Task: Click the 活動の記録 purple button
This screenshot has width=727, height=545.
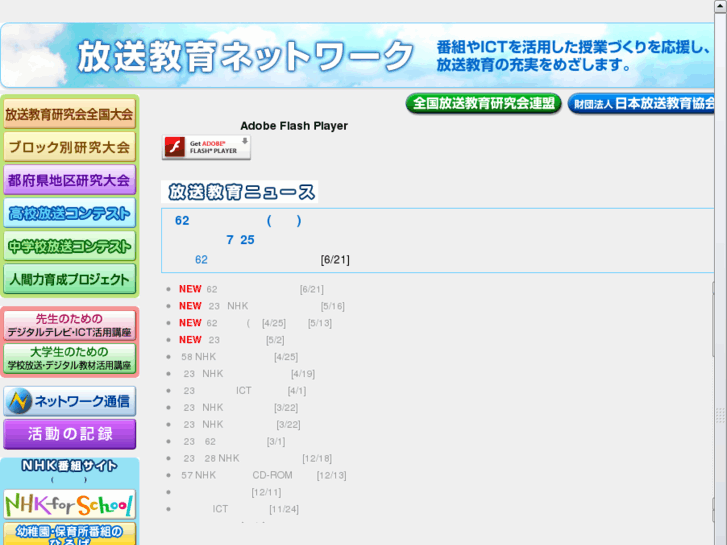Action: [x=70, y=434]
